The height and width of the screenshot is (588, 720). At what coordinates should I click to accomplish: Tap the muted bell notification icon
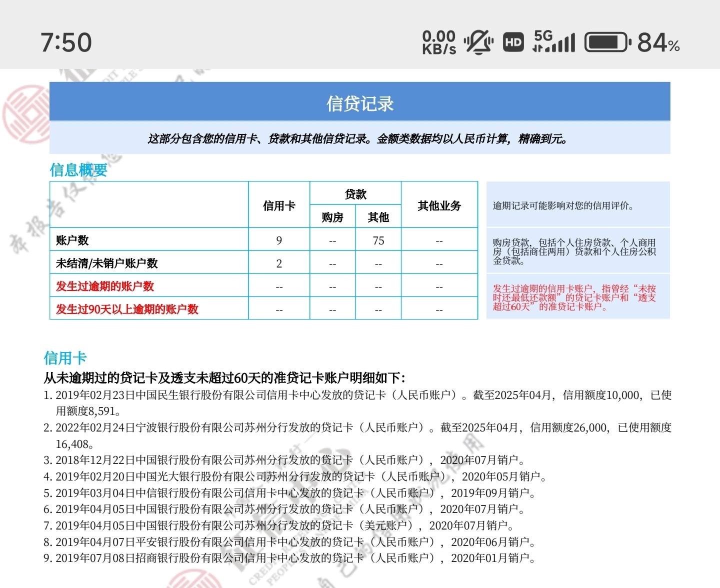478,42
